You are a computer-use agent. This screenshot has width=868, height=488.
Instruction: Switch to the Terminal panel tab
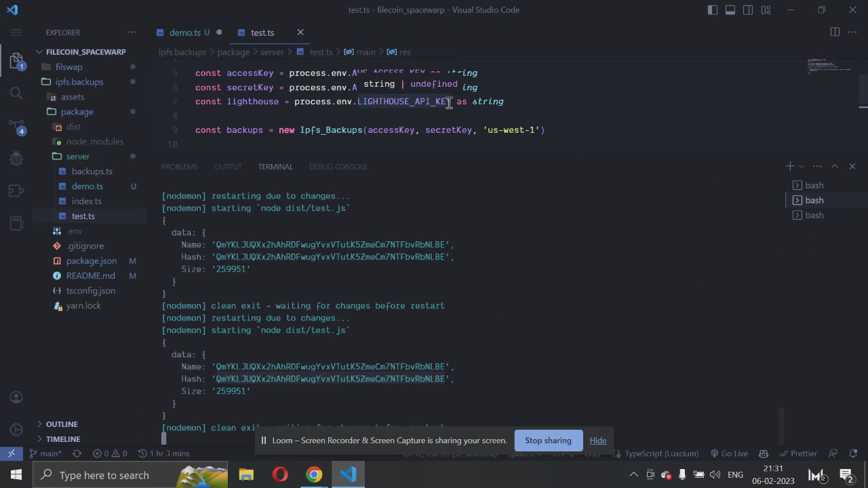[275, 167]
